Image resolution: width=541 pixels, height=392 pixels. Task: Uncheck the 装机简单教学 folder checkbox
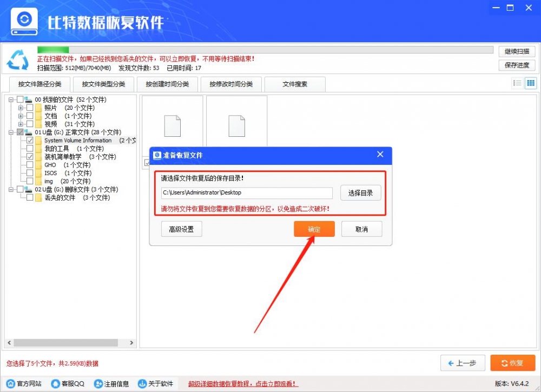pyautogui.click(x=30, y=156)
